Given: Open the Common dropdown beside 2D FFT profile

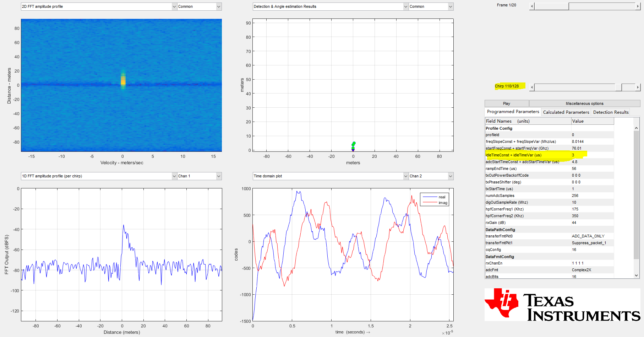Looking at the screenshot, I should pos(199,6).
